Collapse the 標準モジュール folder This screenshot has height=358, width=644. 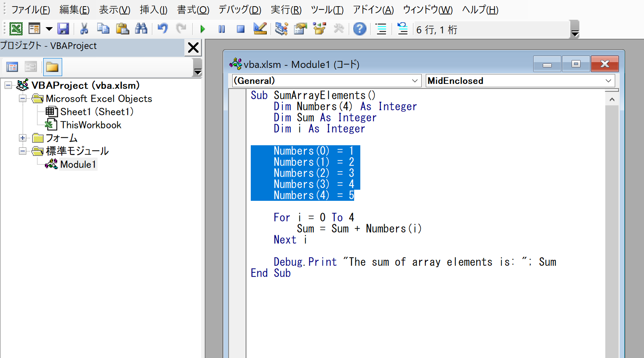tap(23, 151)
